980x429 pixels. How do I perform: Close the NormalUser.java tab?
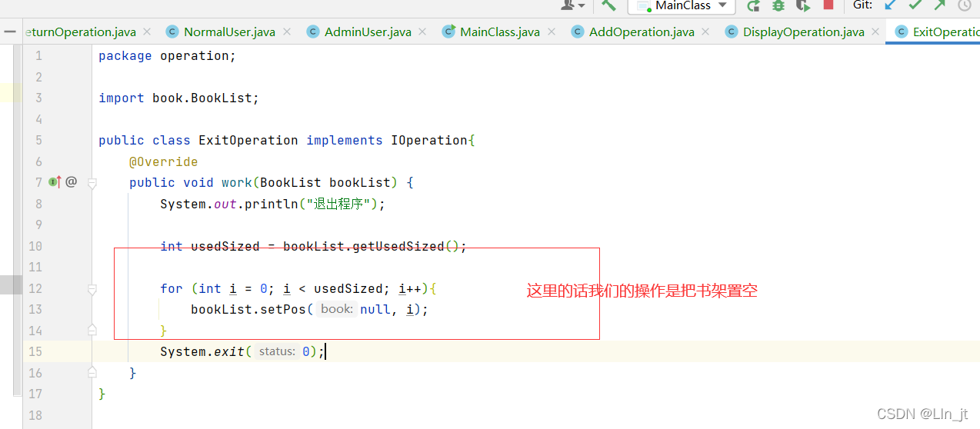coord(287,32)
